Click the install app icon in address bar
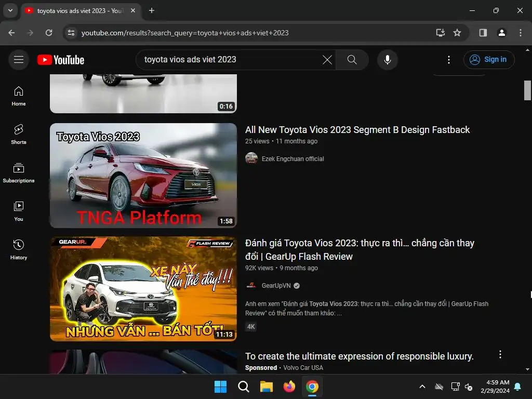Screen dimensions: 532x399 click(440, 33)
